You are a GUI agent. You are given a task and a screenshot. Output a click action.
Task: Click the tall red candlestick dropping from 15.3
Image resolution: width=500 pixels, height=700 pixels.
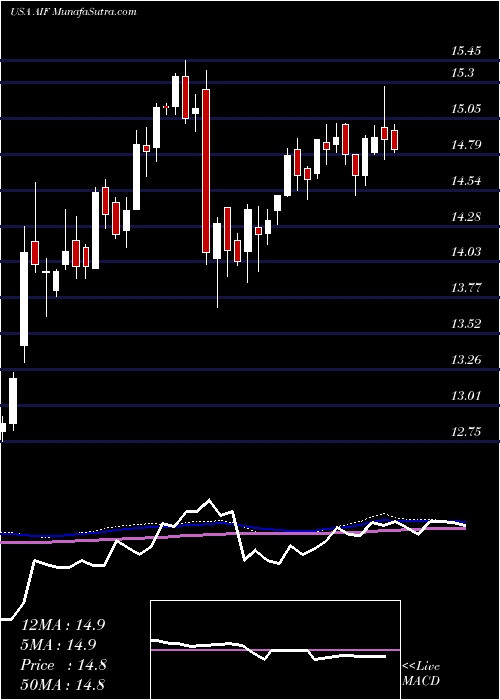206,171
